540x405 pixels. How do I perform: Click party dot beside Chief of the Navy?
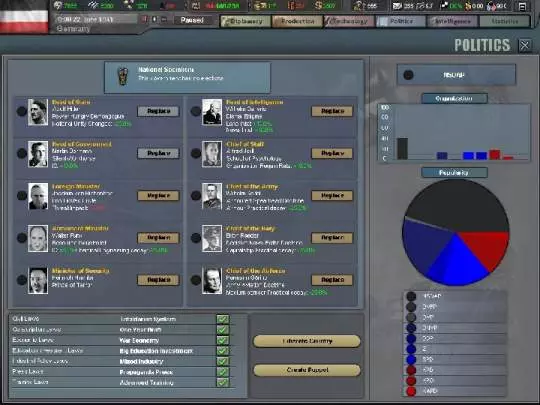(196, 238)
